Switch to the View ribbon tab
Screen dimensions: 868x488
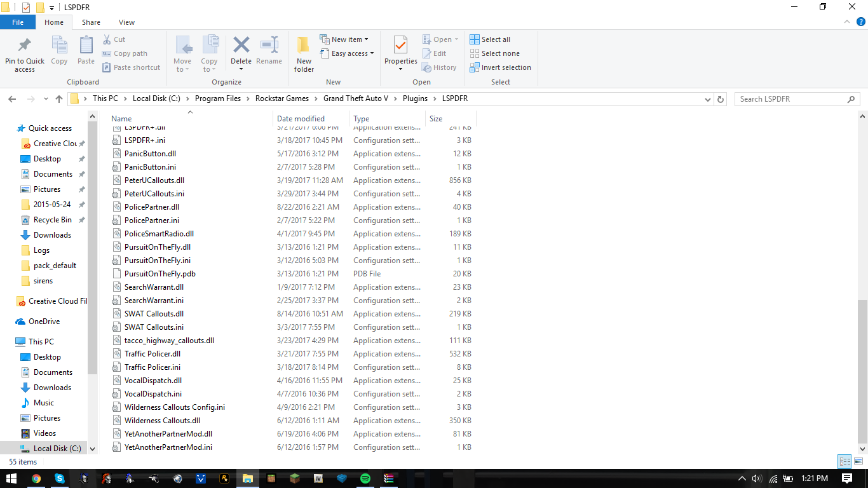point(126,22)
